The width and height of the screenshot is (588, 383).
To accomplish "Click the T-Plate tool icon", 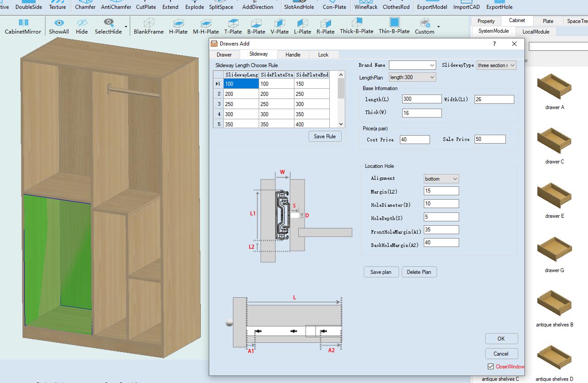I will click(233, 23).
